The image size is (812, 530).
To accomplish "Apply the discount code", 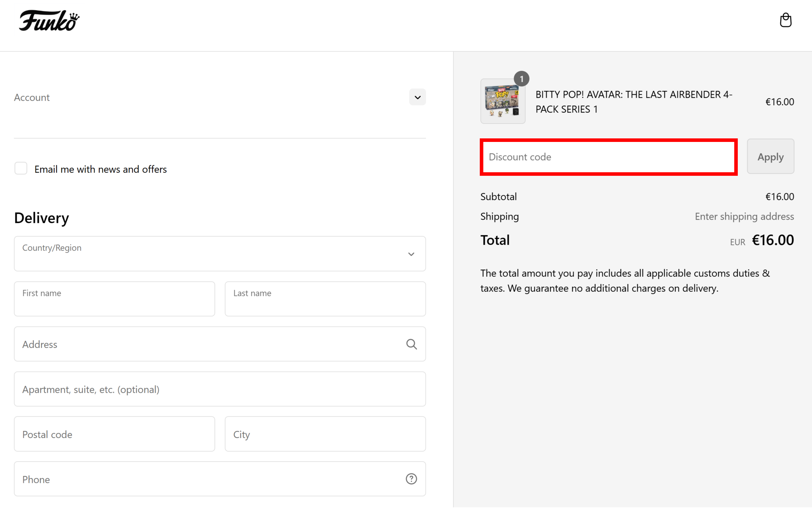I will (770, 157).
